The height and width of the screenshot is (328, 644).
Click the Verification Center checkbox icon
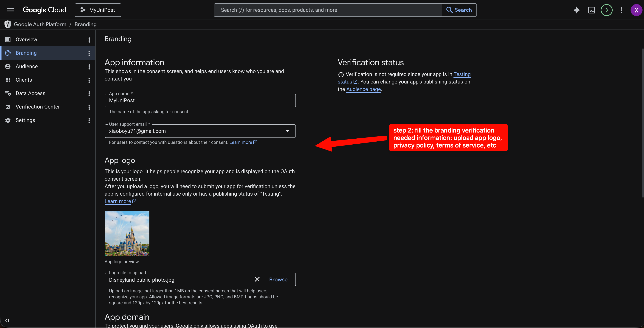8,107
